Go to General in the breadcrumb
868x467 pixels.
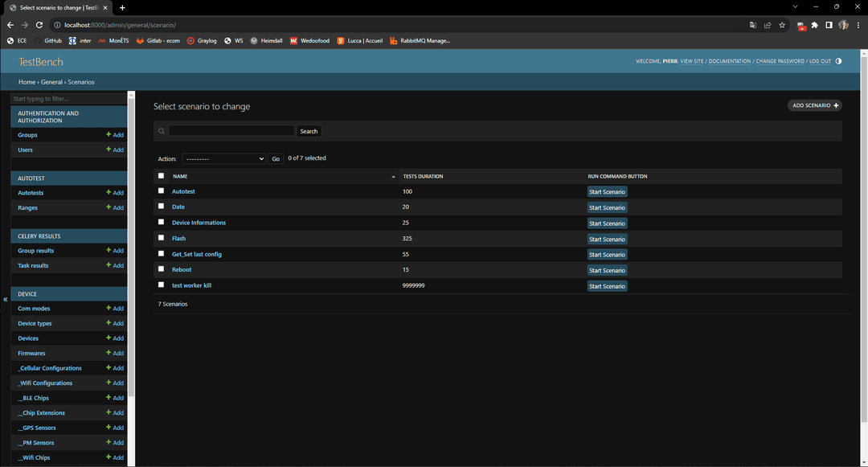pyautogui.click(x=51, y=82)
